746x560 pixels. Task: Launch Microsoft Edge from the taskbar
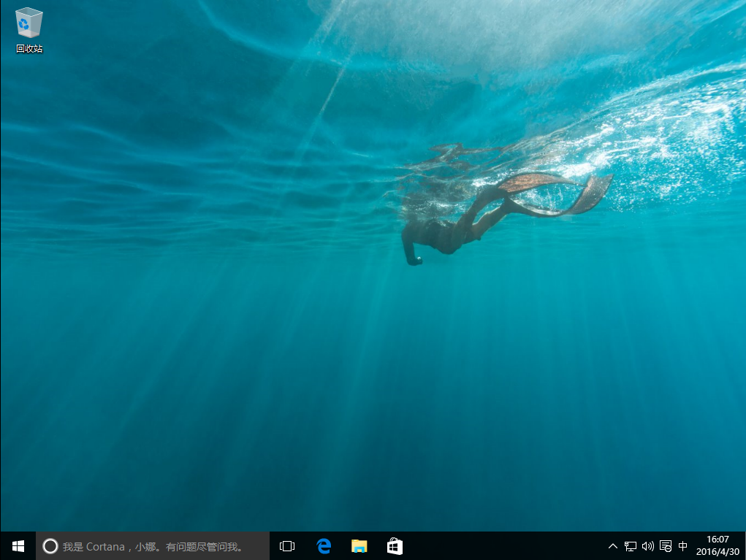point(324,546)
